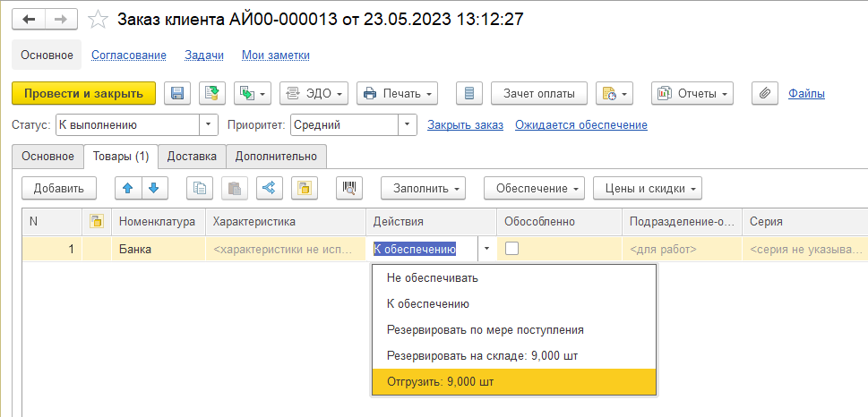Choose К обеспечению from the dropdown list
Image resolution: width=868 pixels, height=417 pixels.
514,303
